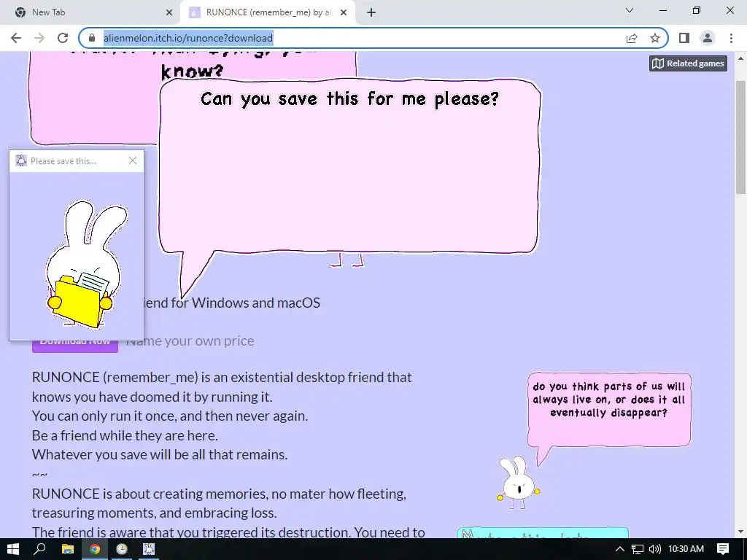Open the clock app in the taskbar
The image size is (747, 560).
click(x=122, y=549)
